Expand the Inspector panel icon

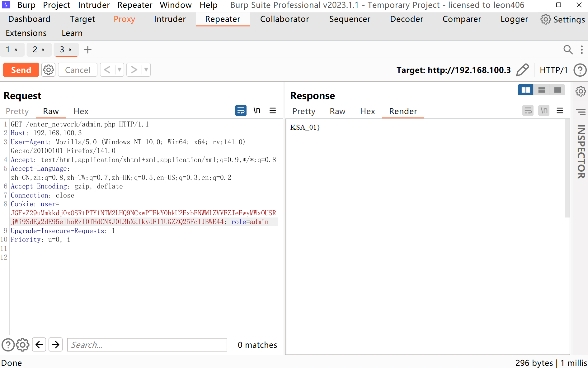(x=581, y=112)
